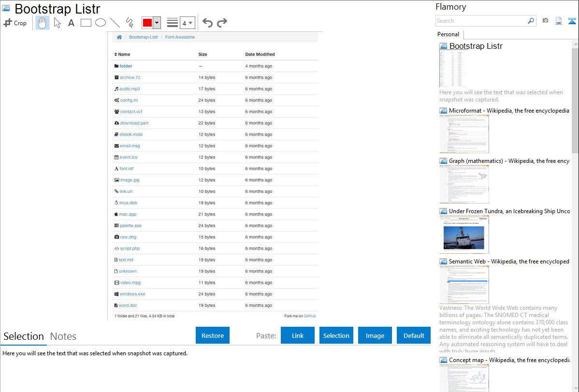This screenshot has width=579, height=392.
Task: Click the Bootstrap Listr title icon
Action: click(6, 8)
